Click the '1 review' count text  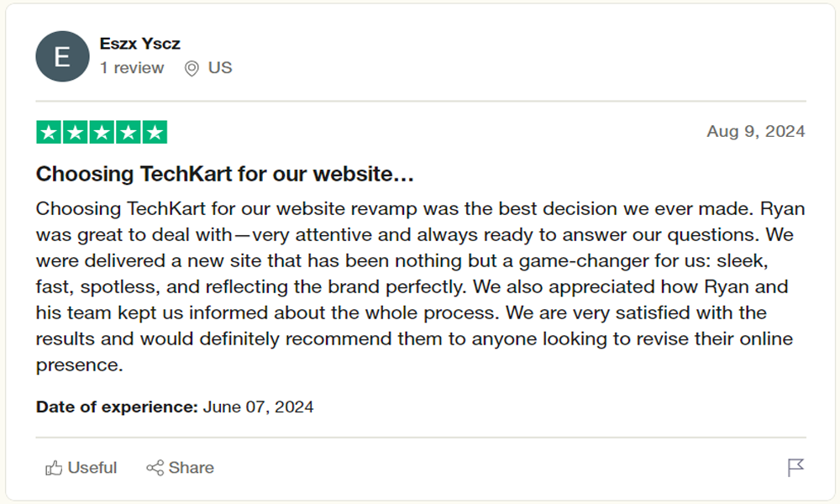[132, 68]
